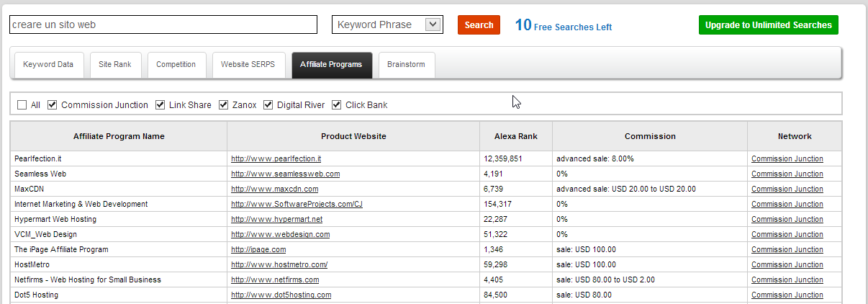The height and width of the screenshot is (304, 868).
Task: Visit the maxcdn.com product link
Action: [274, 189]
